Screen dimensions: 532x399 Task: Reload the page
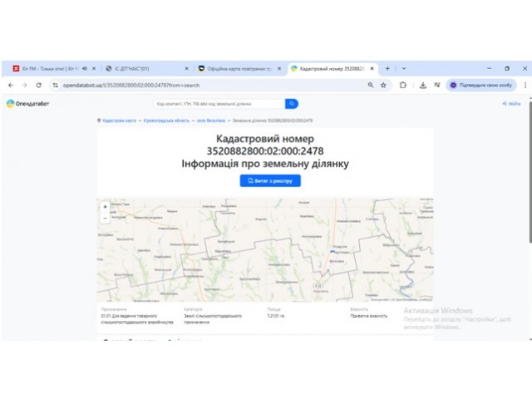pyautogui.click(x=39, y=85)
